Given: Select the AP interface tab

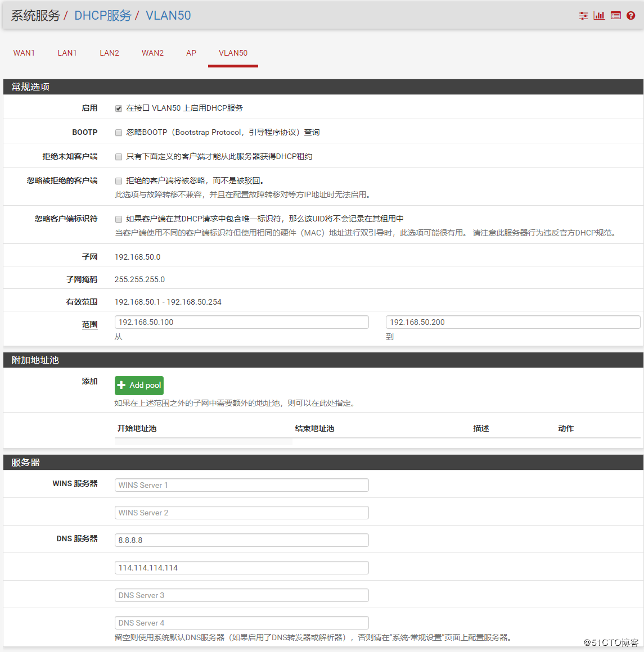Looking at the screenshot, I should click(x=191, y=53).
